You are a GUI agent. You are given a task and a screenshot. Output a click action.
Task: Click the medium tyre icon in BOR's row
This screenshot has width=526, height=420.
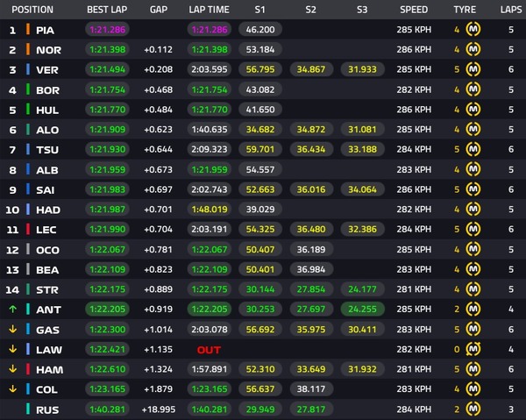(473, 89)
